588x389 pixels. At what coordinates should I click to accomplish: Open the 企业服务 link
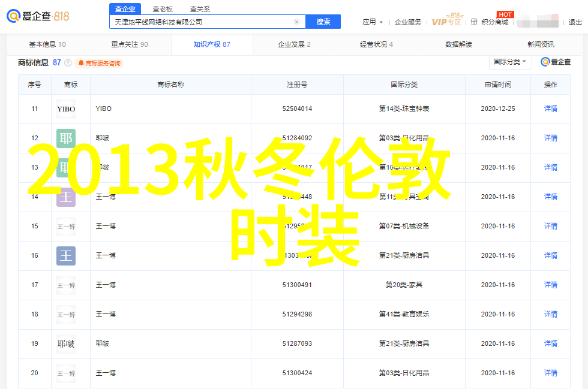pyautogui.click(x=408, y=22)
